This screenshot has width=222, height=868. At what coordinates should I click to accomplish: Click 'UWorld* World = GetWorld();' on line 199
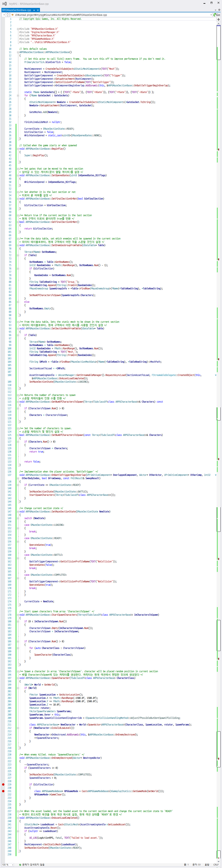click(x=41, y=684)
